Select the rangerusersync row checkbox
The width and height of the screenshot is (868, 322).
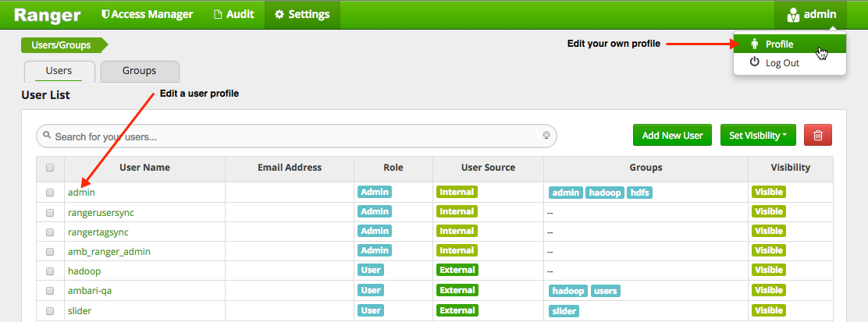coord(50,212)
